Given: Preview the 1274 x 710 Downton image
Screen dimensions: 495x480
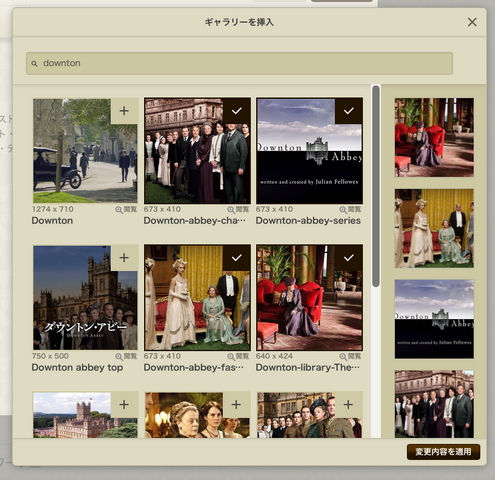Looking at the screenshot, I should click(x=126, y=210).
